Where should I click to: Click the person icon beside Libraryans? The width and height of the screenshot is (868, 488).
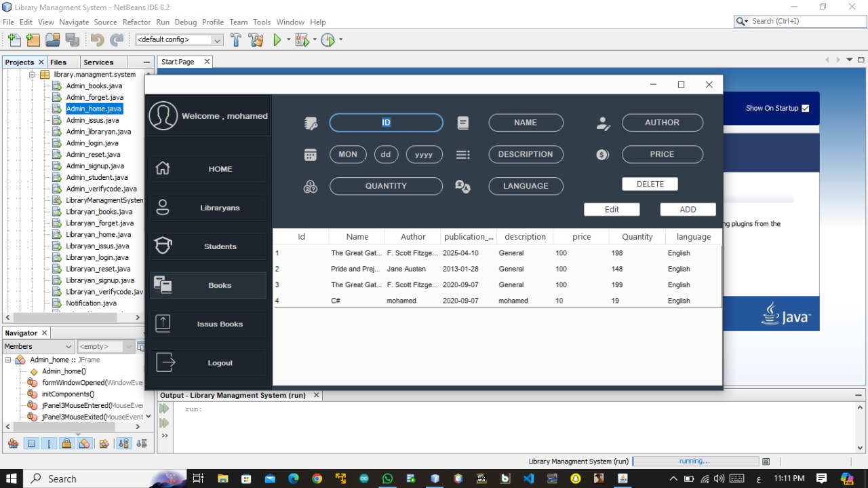163,207
